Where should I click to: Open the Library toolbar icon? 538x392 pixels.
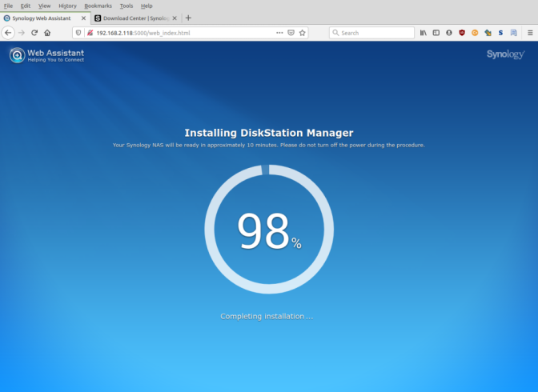pos(424,33)
